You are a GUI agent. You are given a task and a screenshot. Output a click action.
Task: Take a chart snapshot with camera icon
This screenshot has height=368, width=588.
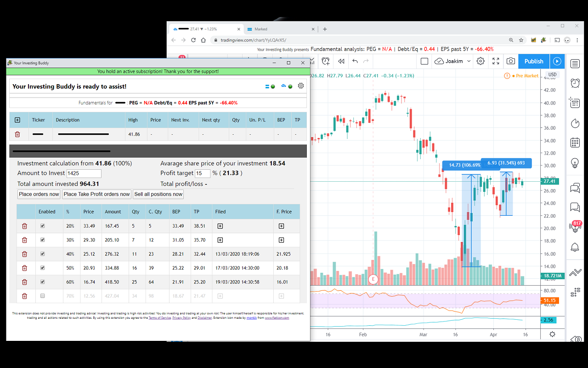click(x=510, y=61)
